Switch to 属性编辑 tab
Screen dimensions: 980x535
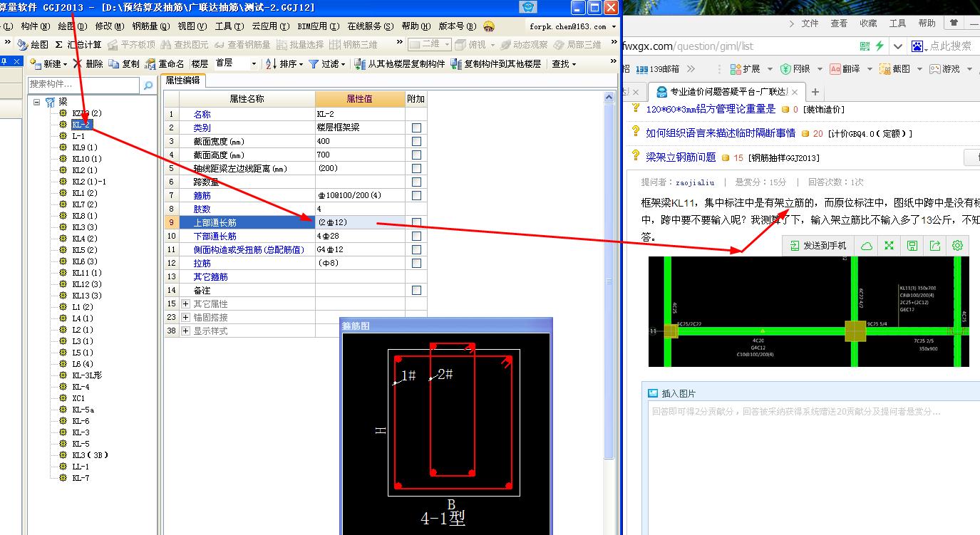(182, 80)
